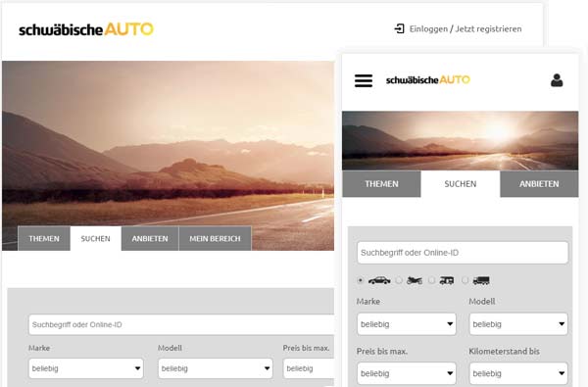Open the Modell dropdown in mobile view
The width and height of the screenshot is (588, 387).
[518, 324]
